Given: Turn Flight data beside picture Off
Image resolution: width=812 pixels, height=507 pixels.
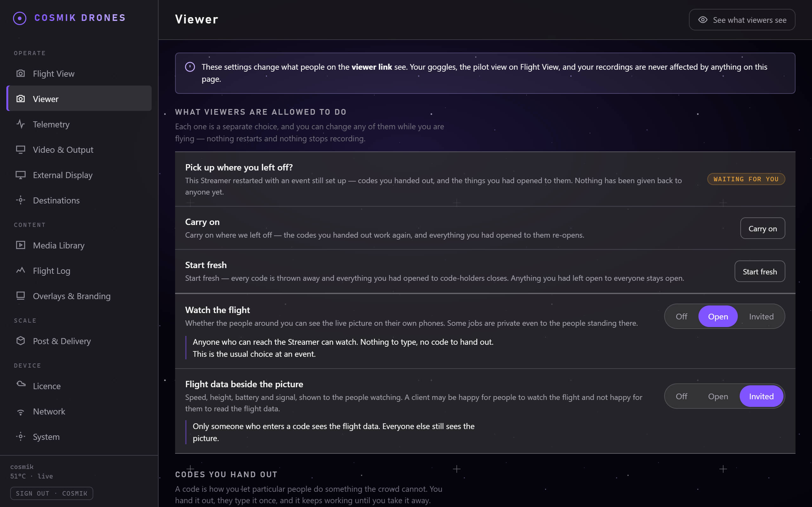Looking at the screenshot, I should pyautogui.click(x=681, y=396).
